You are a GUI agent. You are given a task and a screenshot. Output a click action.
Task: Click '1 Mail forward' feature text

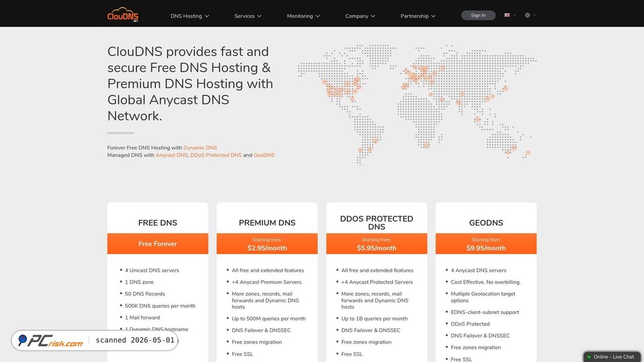(x=142, y=318)
